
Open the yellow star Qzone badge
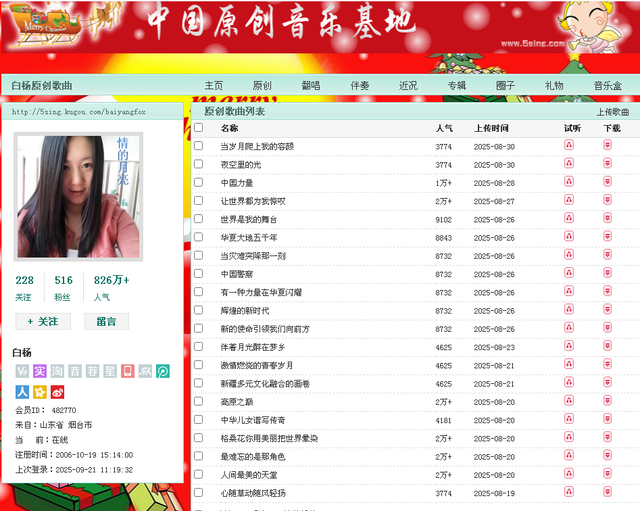click(40, 392)
